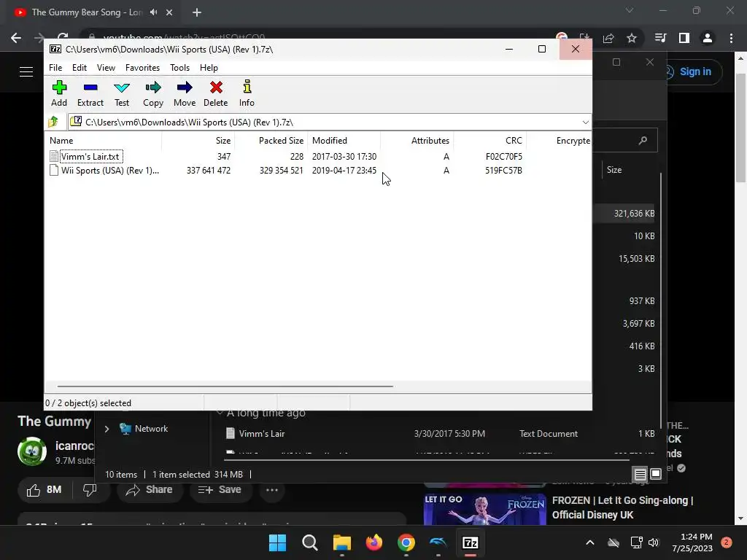The height and width of the screenshot is (560, 747).
Task: Sort by the Name column header
Action: (104, 141)
